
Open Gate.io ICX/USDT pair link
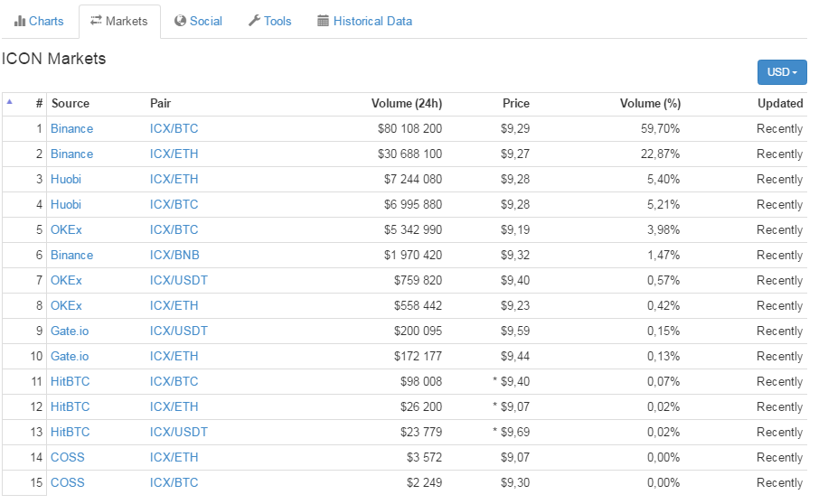pyautogui.click(x=178, y=331)
